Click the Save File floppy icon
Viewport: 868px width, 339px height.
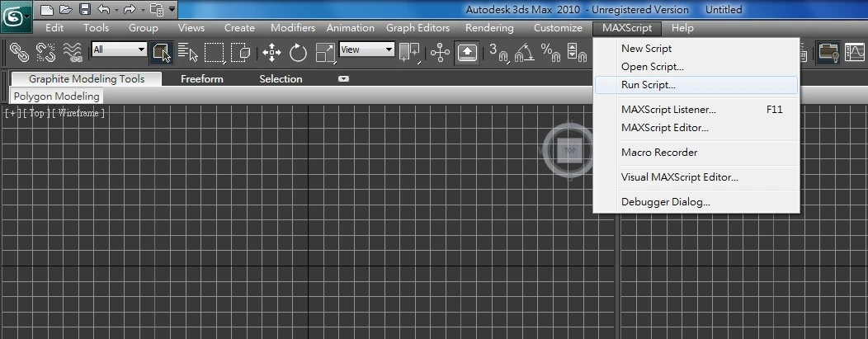85,9
